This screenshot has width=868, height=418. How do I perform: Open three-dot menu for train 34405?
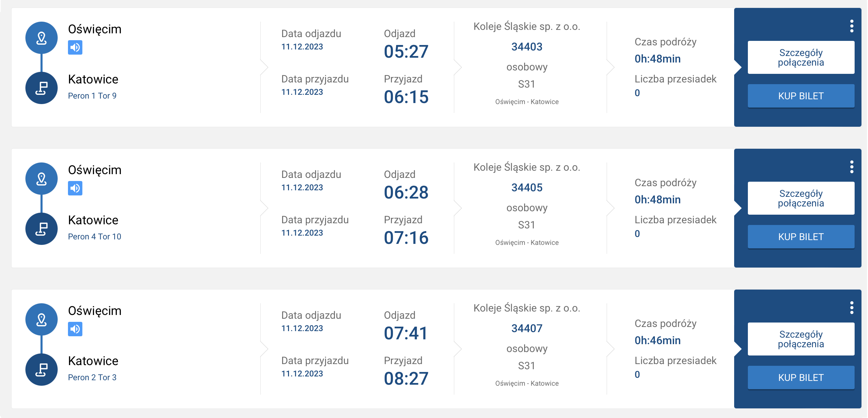(x=852, y=167)
